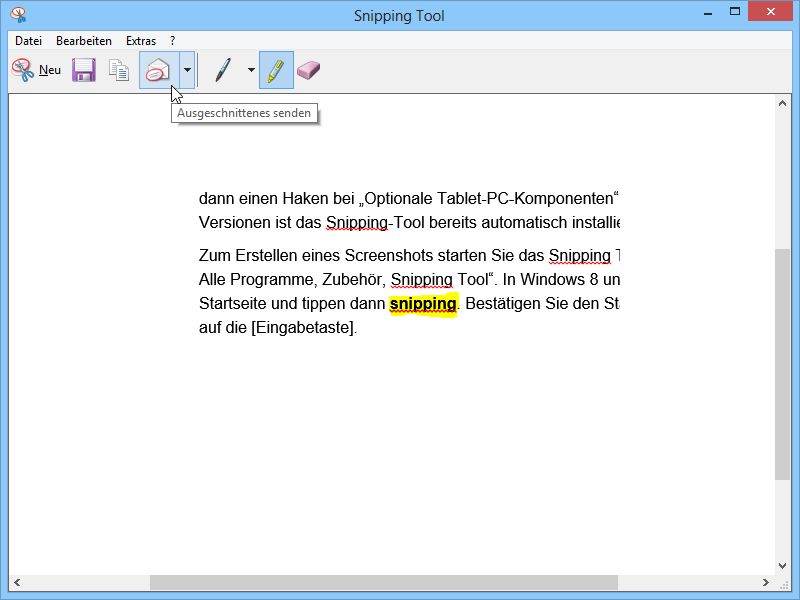This screenshot has height=600, width=800.
Task: Maximize the Snipping Tool window
Action: point(735,12)
